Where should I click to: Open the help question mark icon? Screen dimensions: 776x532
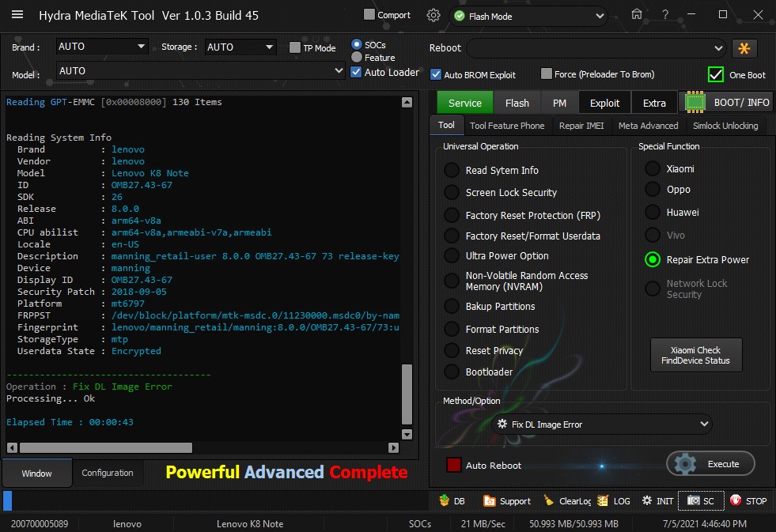665,15
